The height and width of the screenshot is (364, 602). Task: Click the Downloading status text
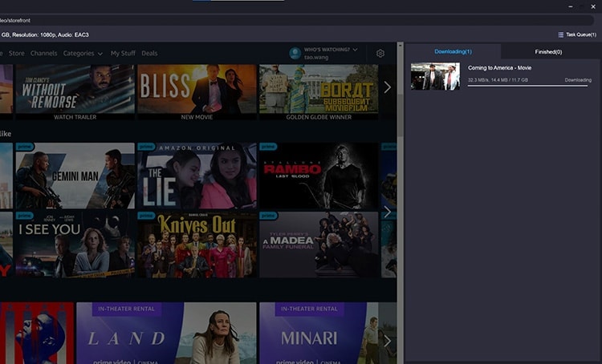pyautogui.click(x=578, y=80)
